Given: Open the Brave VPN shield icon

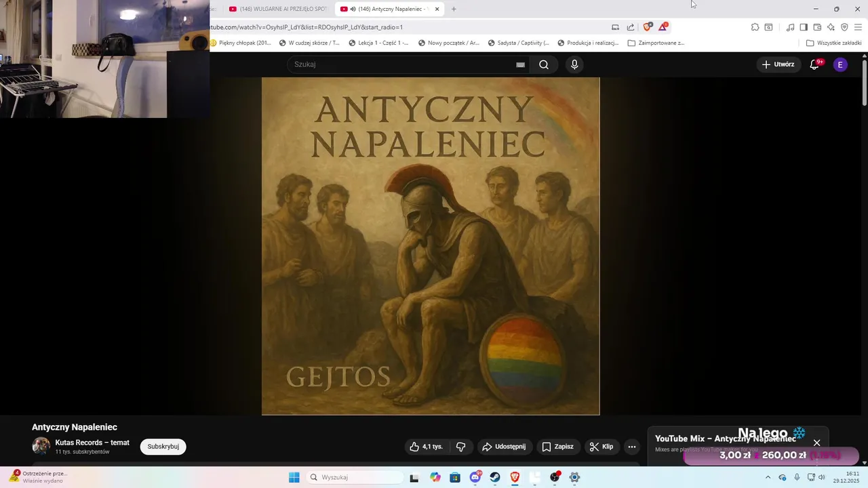Looking at the screenshot, I should (844, 27).
